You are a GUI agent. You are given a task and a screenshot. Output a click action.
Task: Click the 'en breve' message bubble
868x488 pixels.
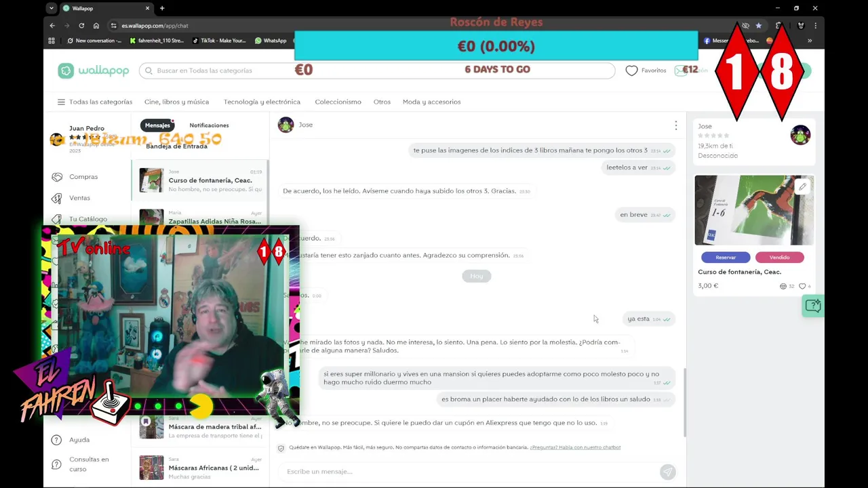645,215
